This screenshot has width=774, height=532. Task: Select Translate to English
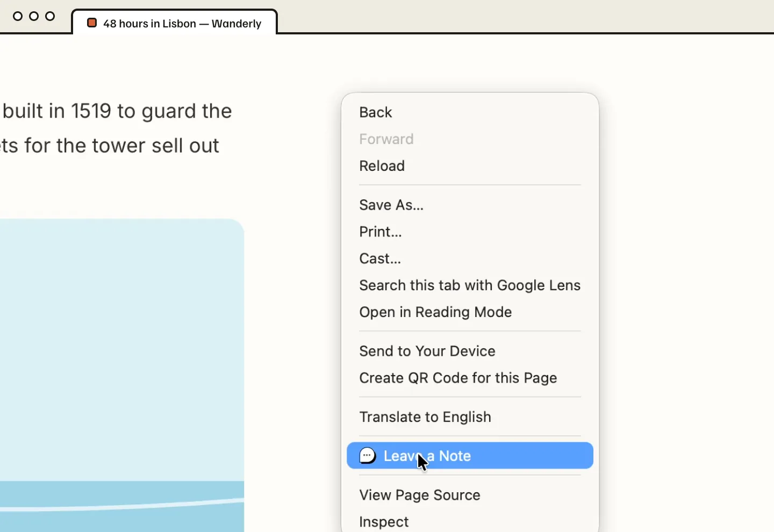pos(470,418)
